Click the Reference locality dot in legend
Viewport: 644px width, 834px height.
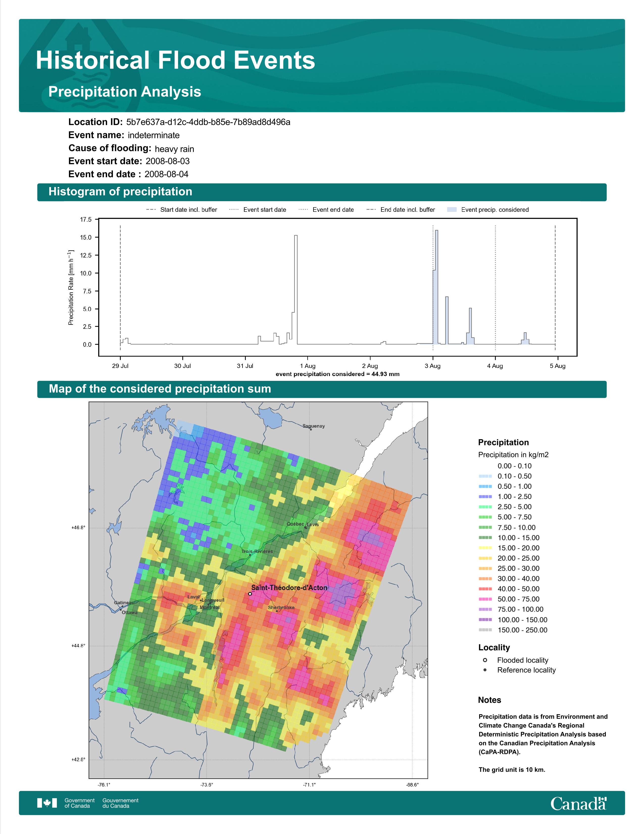(485, 670)
